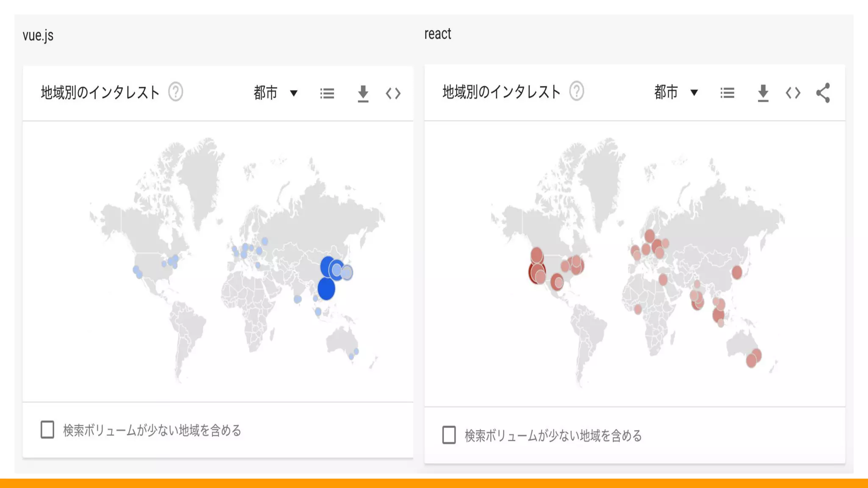Open 都市 dropdown in vue.js panel
Viewport: 868px width, 488px height.
coord(275,92)
